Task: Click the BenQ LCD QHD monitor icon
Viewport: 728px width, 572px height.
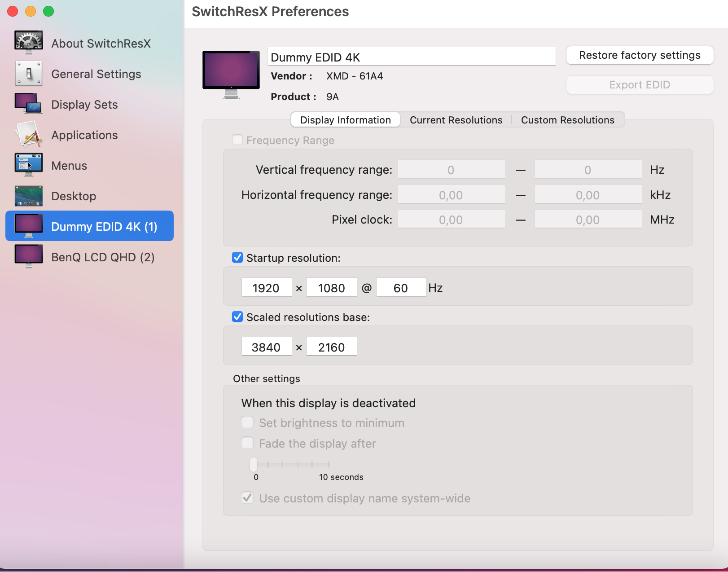Action: click(29, 256)
